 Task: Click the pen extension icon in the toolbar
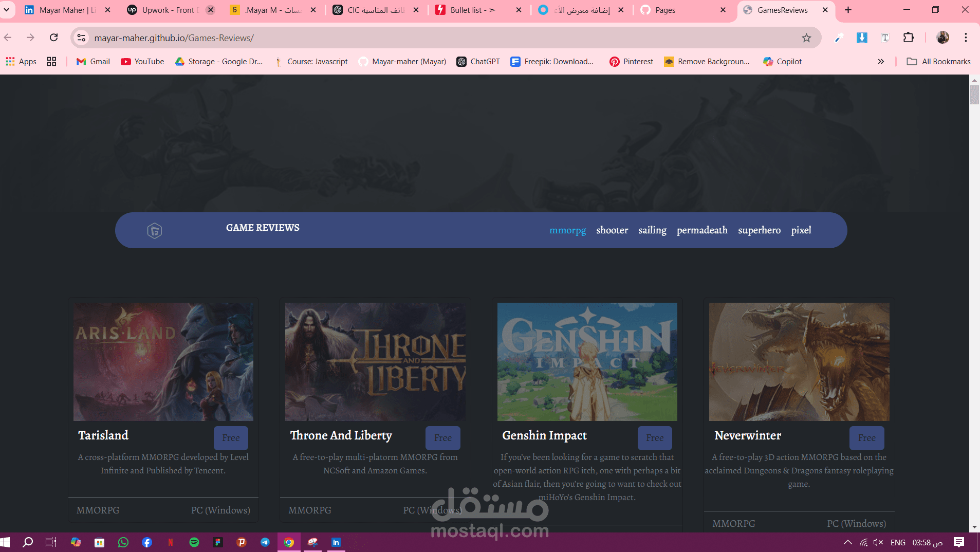(839, 38)
